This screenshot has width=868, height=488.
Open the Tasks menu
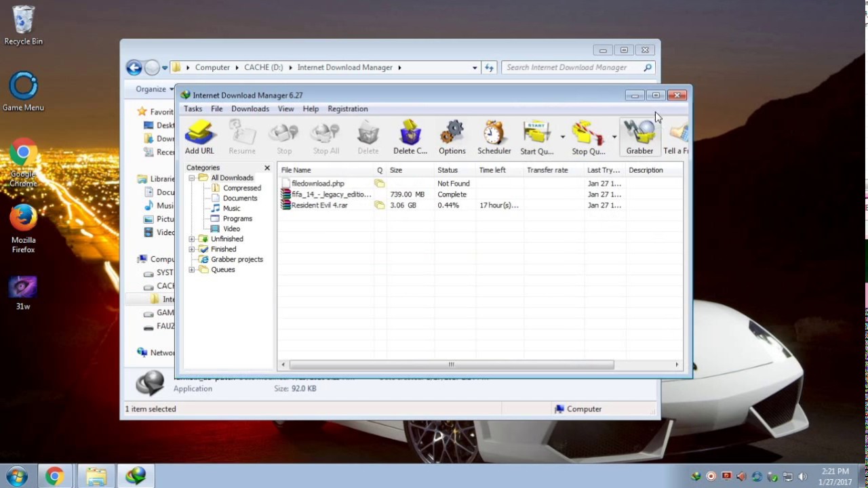click(193, 108)
